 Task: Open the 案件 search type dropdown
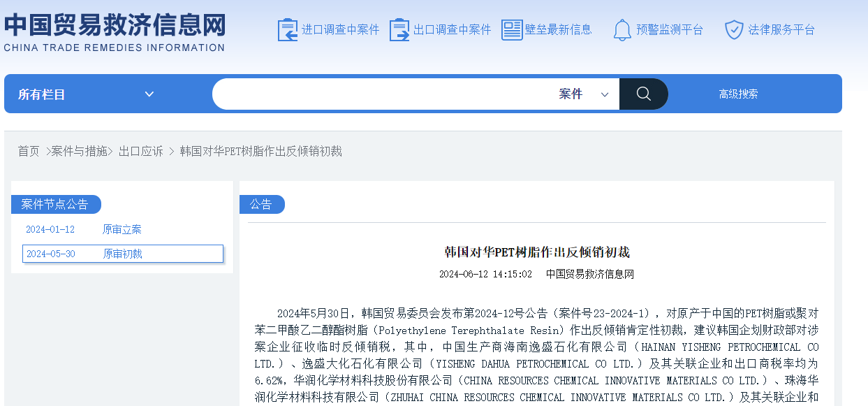(x=584, y=94)
